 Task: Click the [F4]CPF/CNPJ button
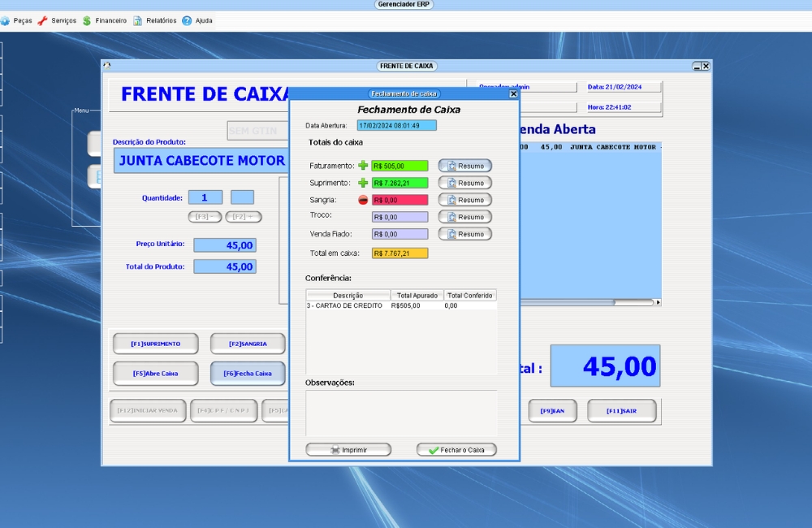click(x=223, y=410)
